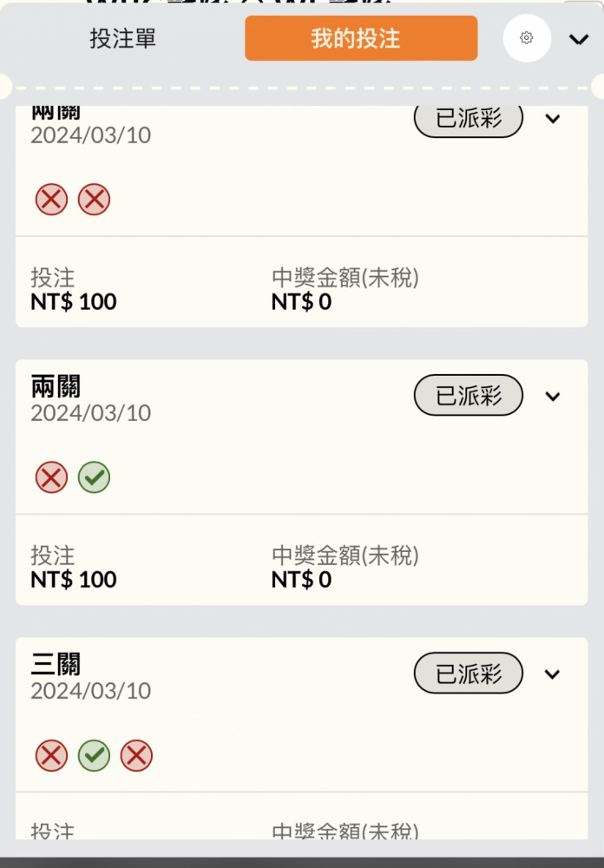Image resolution: width=604 pixels, height=868 pixels.
Task: Switch to the 投注單 tab
Action: [x=123, y=38]
